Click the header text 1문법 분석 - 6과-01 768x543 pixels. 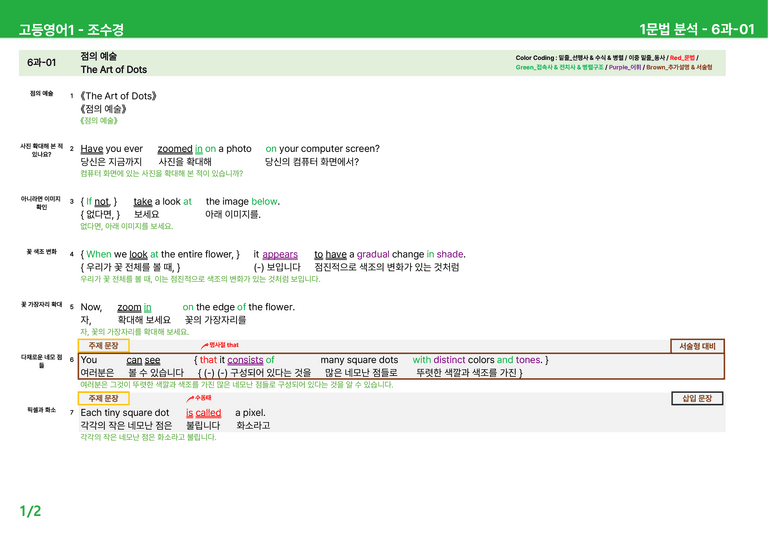(696, 29)
